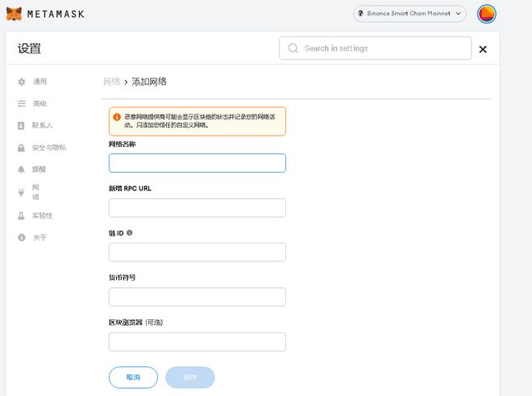Click the contacts book icon
The width and height of the screenshot is (532, 396).
pos(21,126)
